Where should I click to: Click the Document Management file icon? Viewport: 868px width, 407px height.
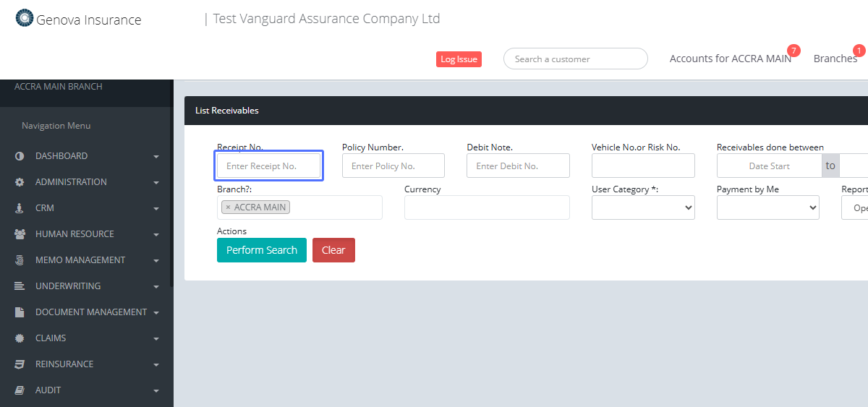click(20, 312)
